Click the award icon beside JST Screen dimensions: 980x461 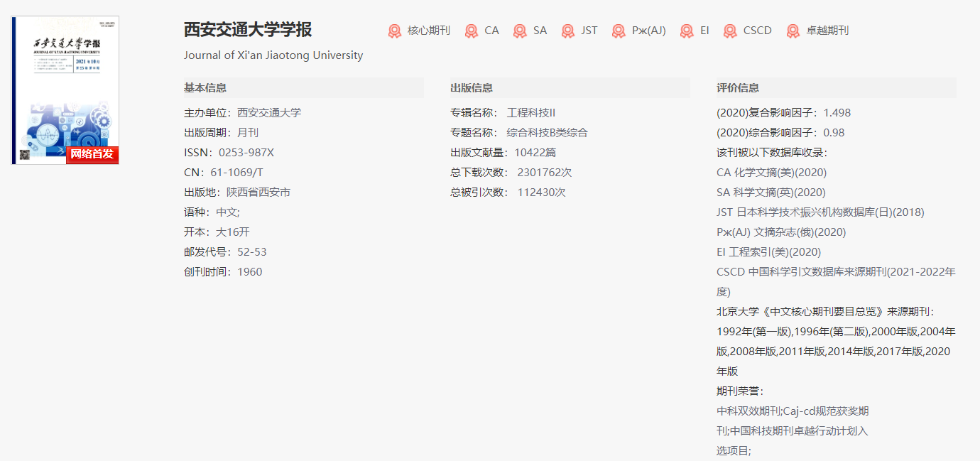point(568,31)
